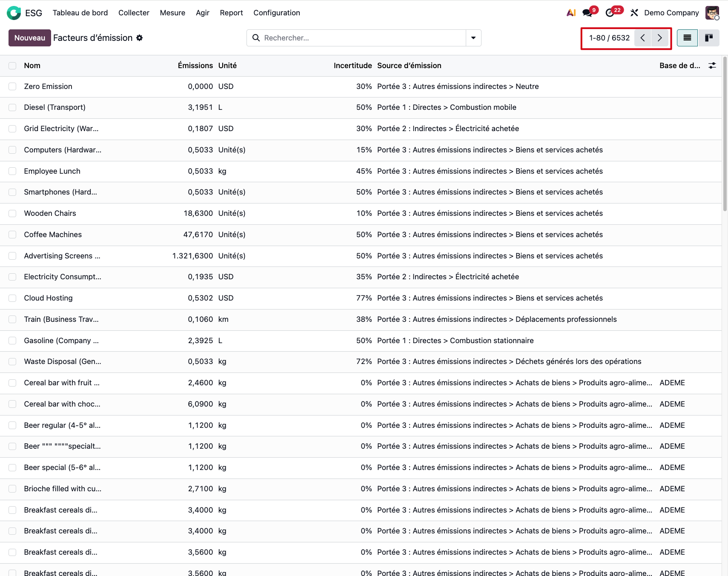Open the messages conversation icon

click(x=588, y=13)
